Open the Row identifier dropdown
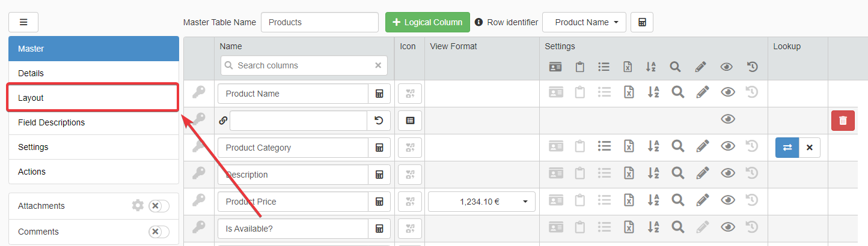 (x=584, y=22)
